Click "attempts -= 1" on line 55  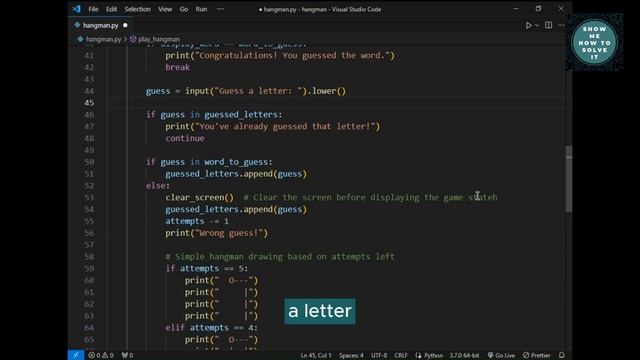click(x=197, y=221)
